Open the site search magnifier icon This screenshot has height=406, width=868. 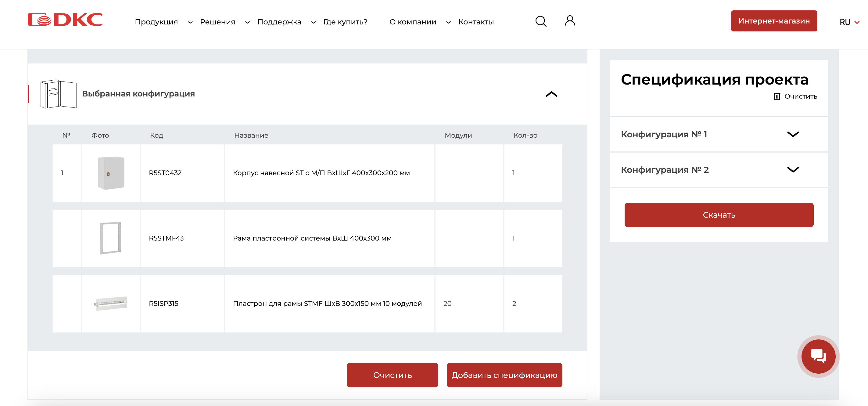[541, 21]
